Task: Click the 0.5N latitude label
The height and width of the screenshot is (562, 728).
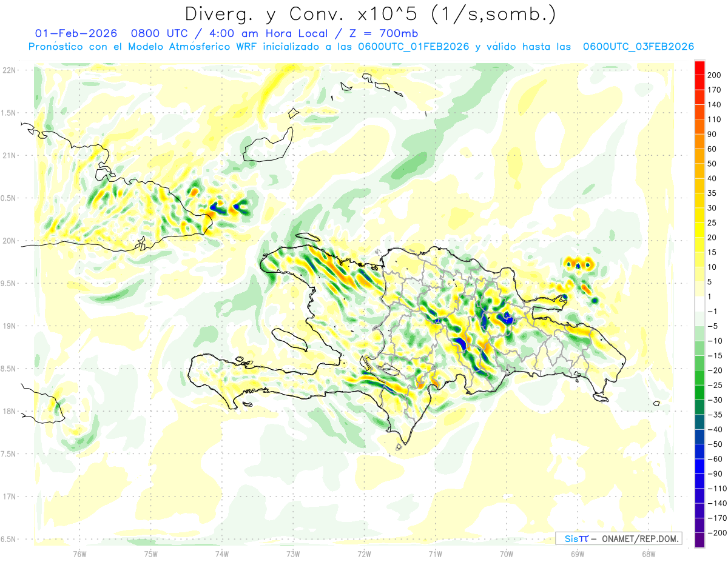Action: point(8,198)
